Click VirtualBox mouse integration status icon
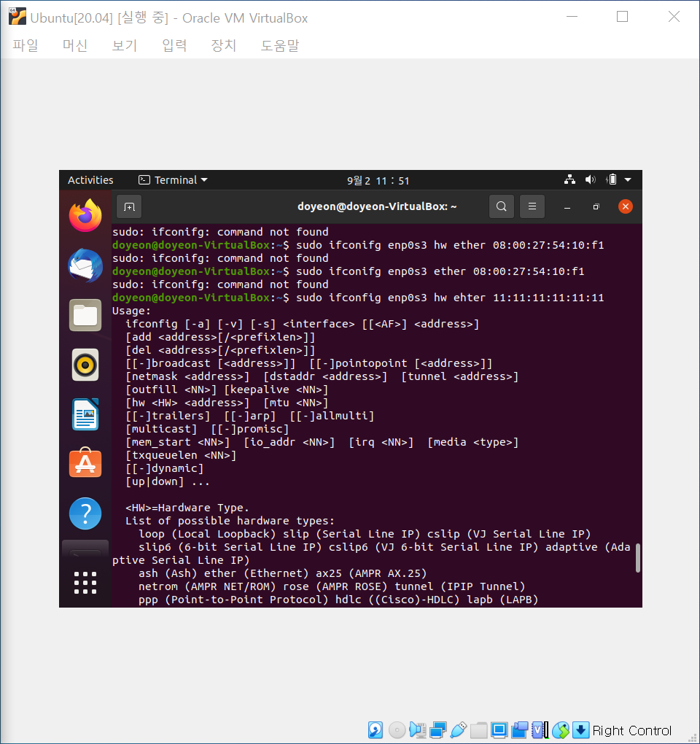 tap(561, 729)
